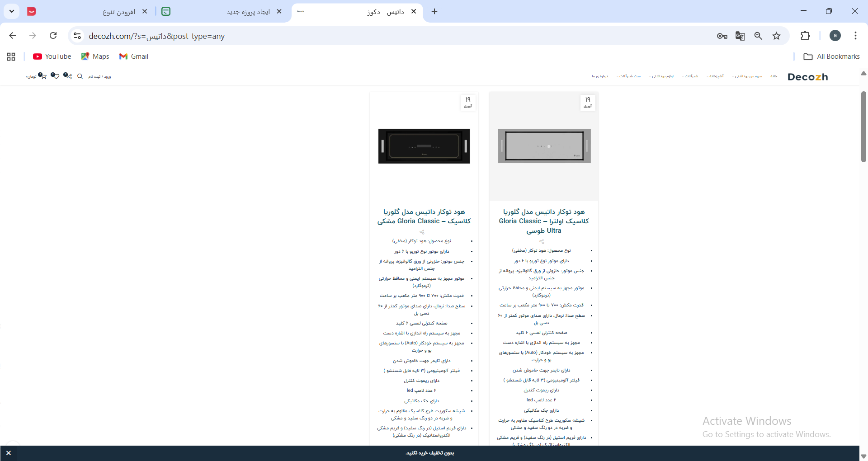Click the Decozh logo
Image resolution: width=868 pixels, height=461 pixels.
coord(807,77)
